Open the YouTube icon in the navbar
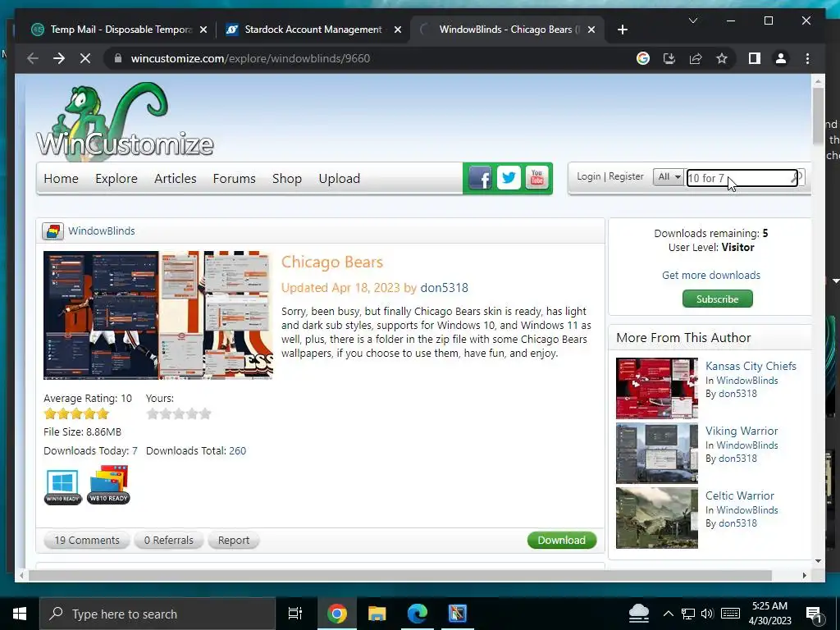This screenshot has width=840, height=630. (536, 178)
